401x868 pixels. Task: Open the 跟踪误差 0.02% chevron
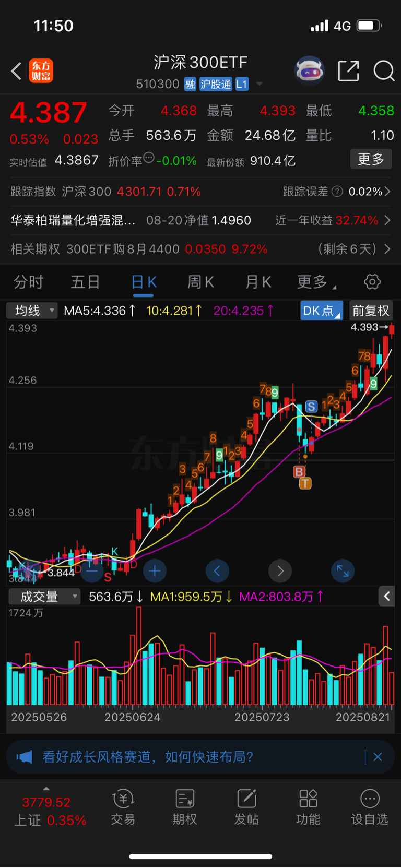[387, 192]
